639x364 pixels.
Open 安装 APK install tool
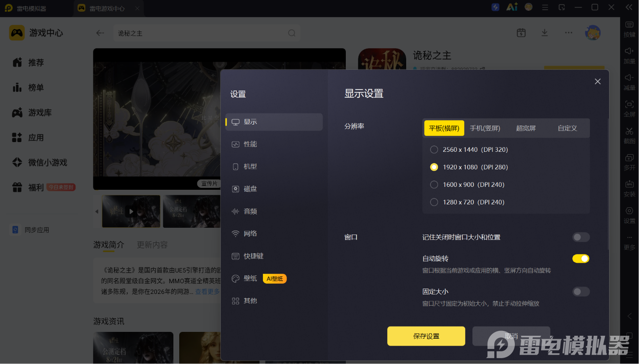(x=629, y=188)
